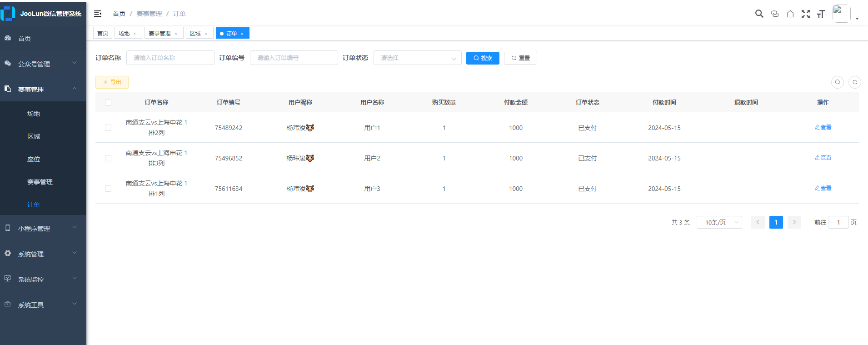Click the 重置 reset button
The image size is (868, 345).
(520, 58)
